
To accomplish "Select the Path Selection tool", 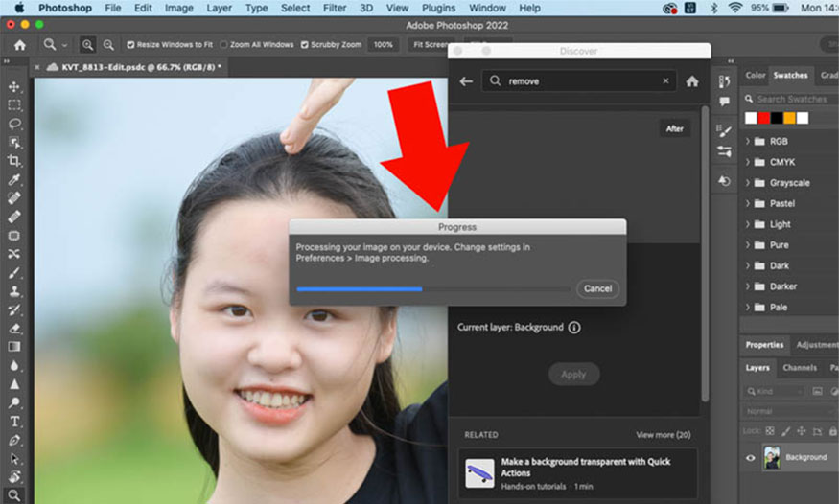I will (14, 459).
